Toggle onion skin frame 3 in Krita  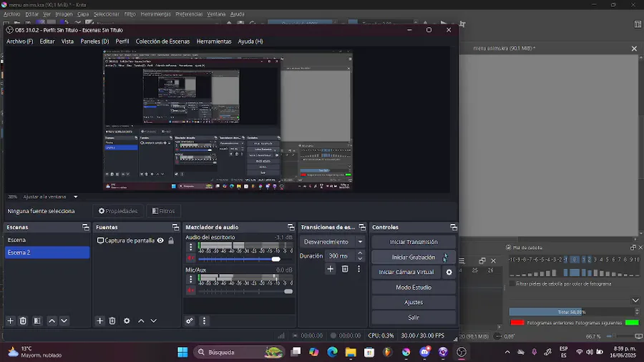point(595,260)
